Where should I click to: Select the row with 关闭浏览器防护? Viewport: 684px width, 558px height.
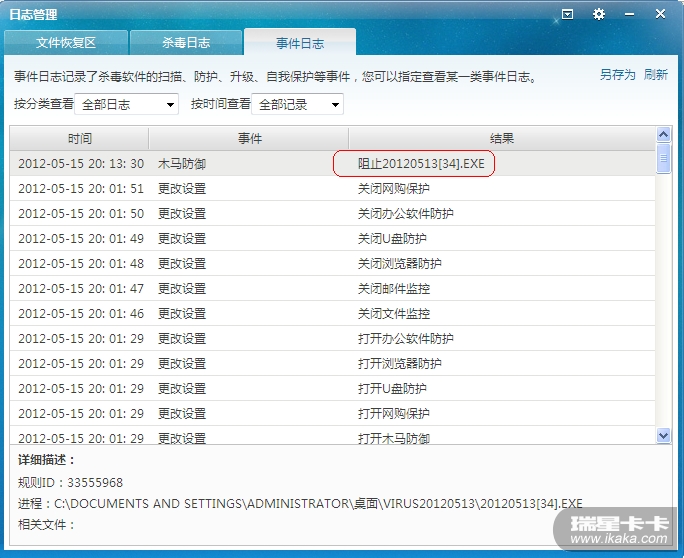coord(332,263)
